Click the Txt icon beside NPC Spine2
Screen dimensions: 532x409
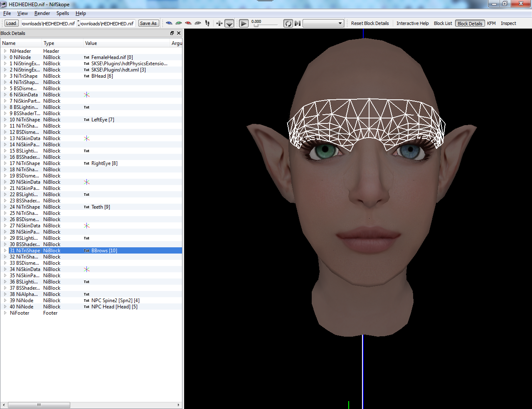[86, 301]
